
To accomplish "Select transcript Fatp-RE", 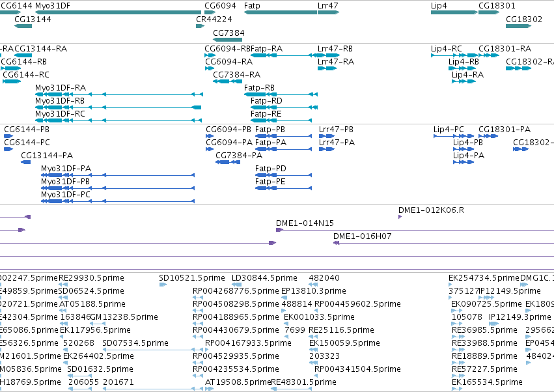I will (281, 120).
